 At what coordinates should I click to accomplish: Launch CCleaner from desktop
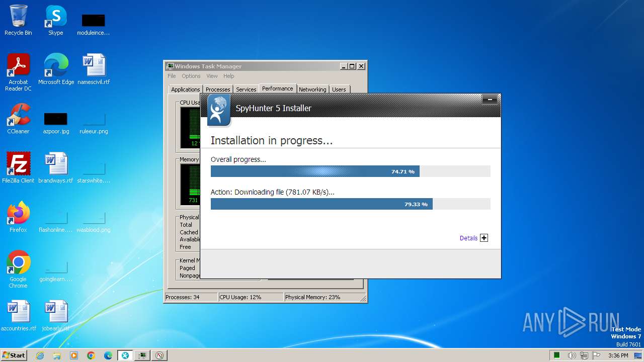coord(18,119)
